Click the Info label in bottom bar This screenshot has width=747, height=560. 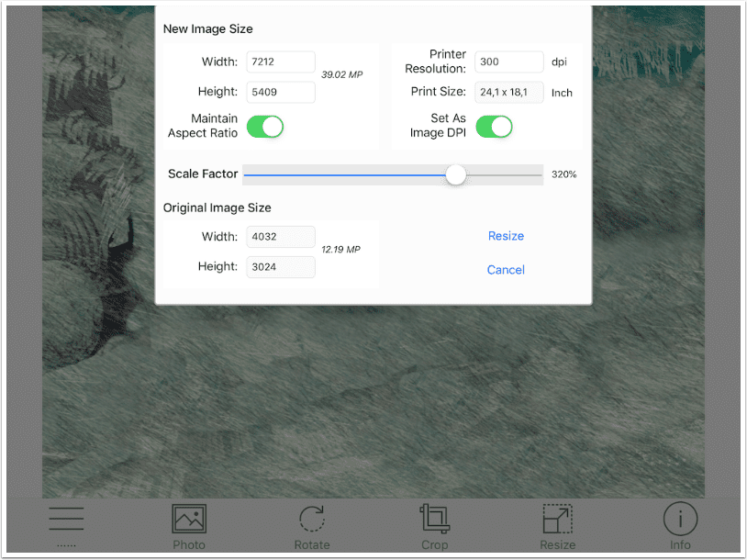680,545
